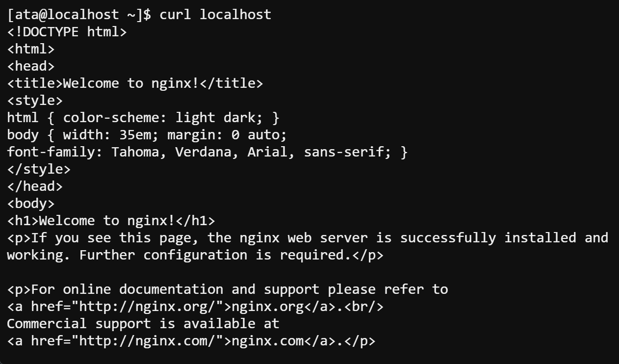Click the font-family: Tahoma, Verdana line
Screen dimensions: 619x364
point(207,152)
